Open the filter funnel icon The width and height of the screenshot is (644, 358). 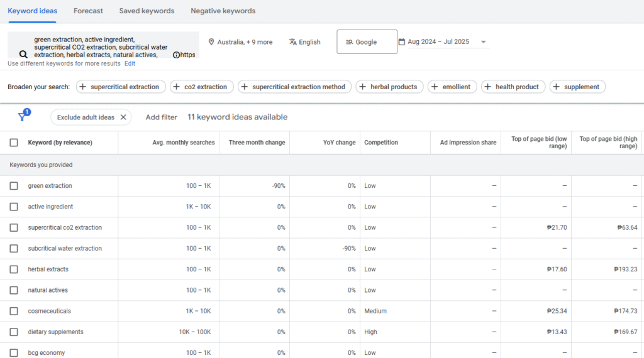[x=21, y=117]
